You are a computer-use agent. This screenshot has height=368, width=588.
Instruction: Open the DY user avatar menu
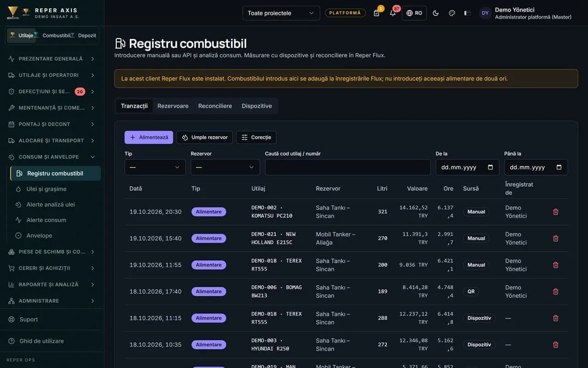pos(485,13)
